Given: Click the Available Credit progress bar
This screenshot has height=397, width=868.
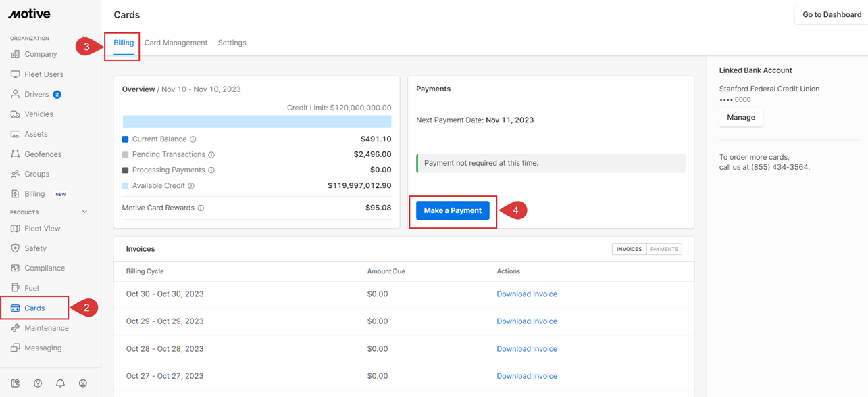Looking at the screenshot, I should click(257, 120).
